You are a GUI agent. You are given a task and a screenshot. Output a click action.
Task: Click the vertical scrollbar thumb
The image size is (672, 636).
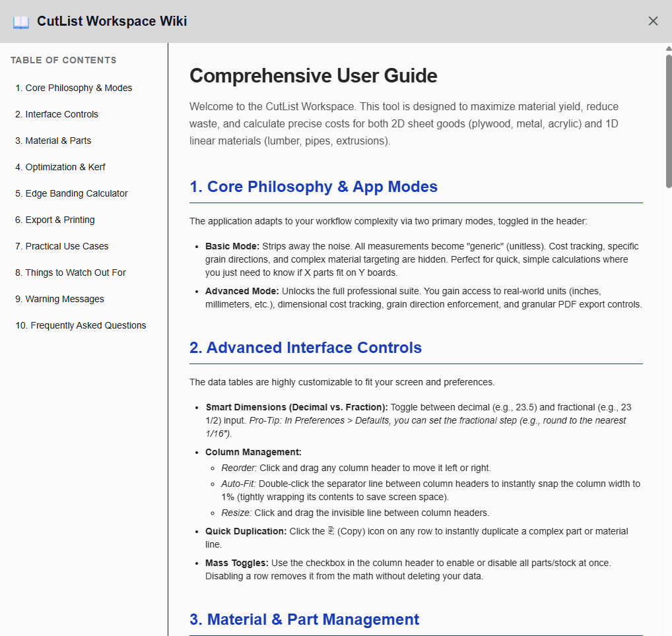click(669, 121)
